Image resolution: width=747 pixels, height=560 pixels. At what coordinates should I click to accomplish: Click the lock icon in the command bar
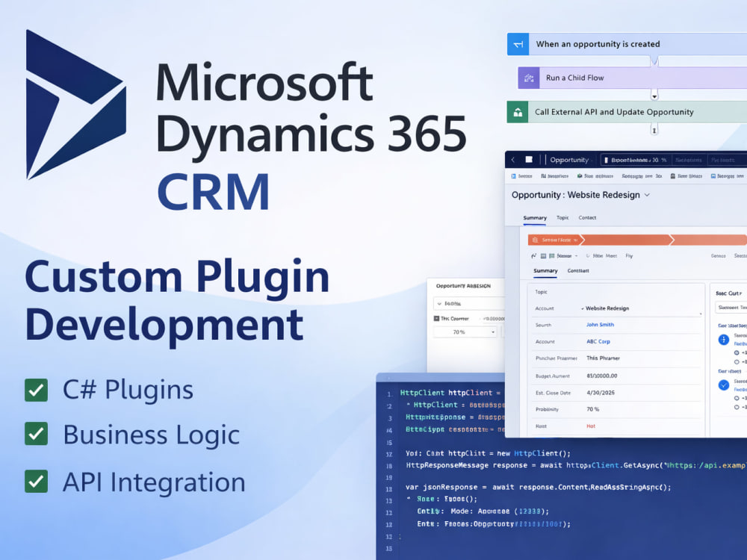673,176
